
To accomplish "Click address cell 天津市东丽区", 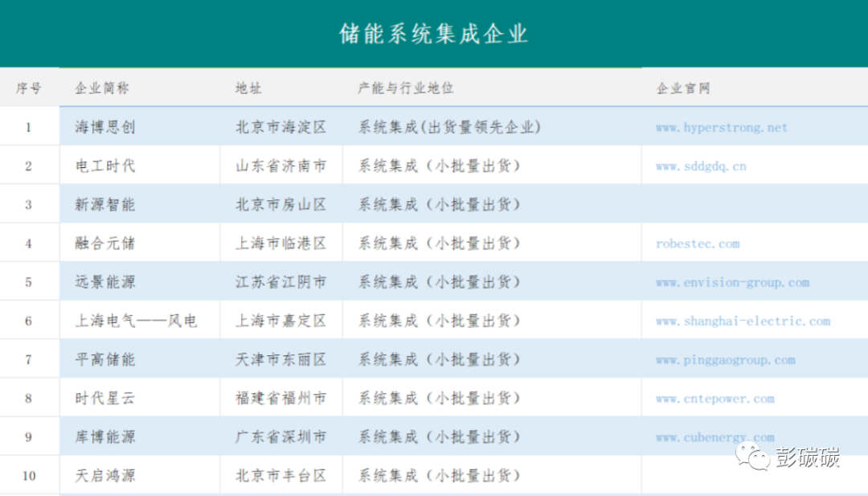I will [281, 360].
